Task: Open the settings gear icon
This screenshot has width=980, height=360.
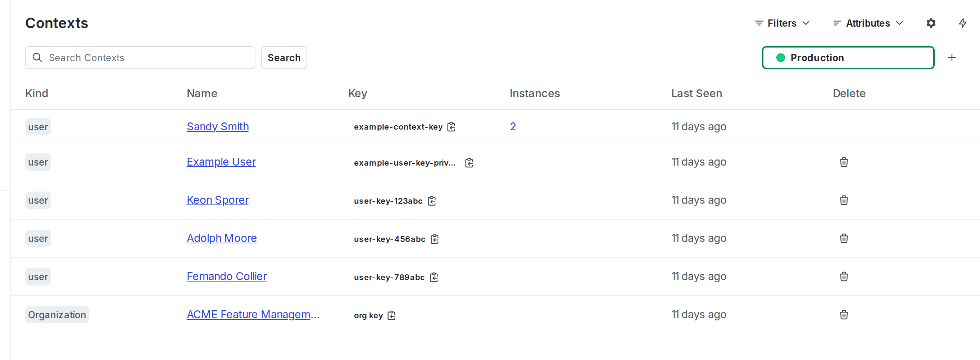Action: click(x=931, y=23)
